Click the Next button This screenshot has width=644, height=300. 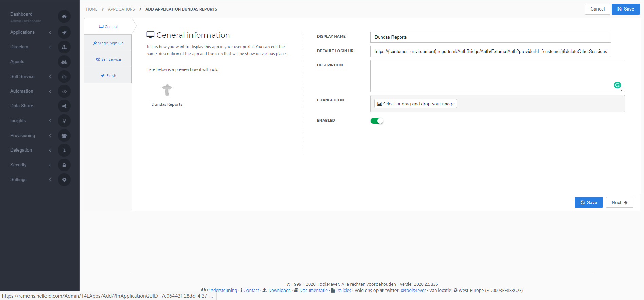(620, 202)
